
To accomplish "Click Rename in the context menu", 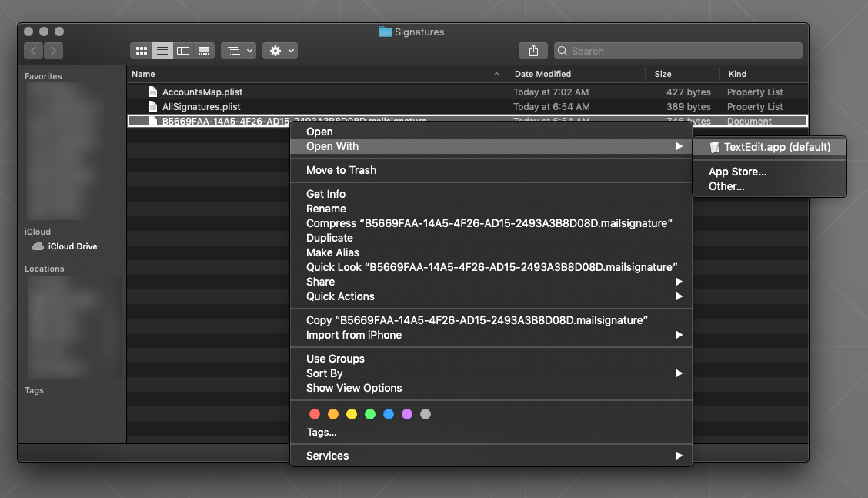I will [x=325, y=209].
